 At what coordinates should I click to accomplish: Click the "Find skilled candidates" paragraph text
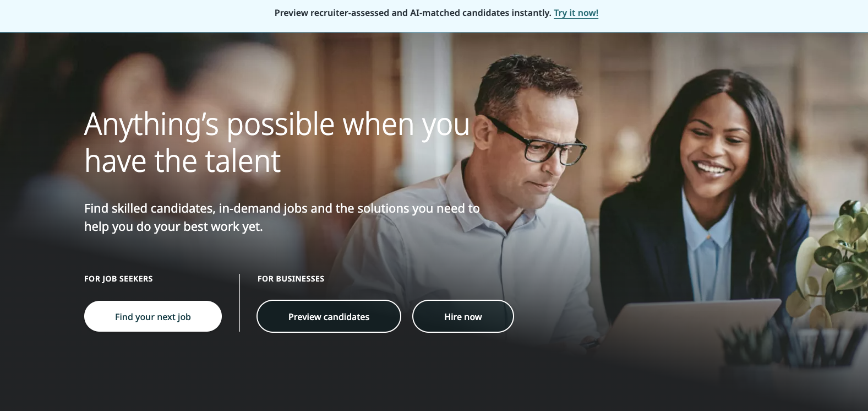282,217
